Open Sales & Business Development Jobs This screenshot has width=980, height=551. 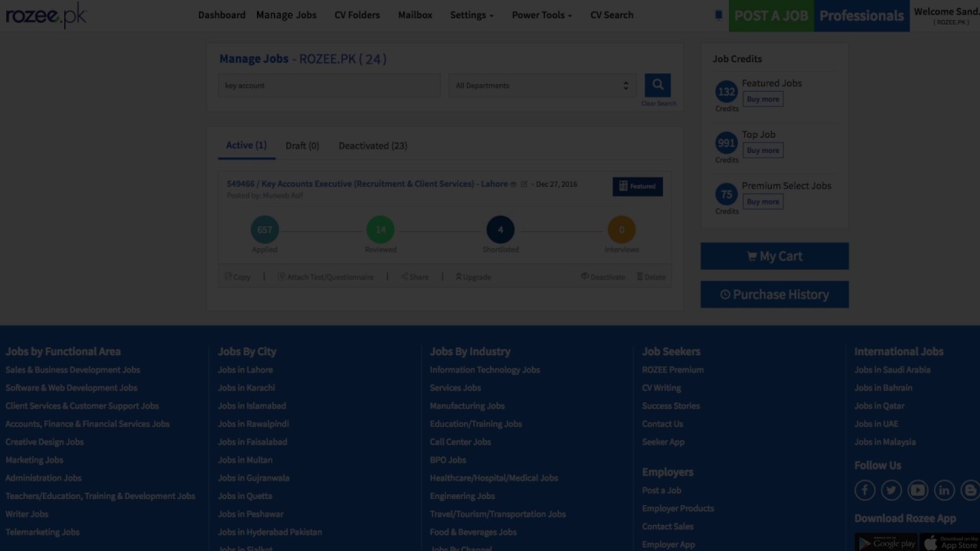click(x=73, y=370)
